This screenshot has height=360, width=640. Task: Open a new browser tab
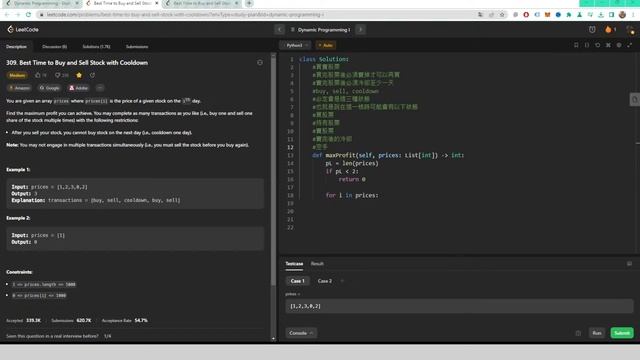tap(249, 3)
